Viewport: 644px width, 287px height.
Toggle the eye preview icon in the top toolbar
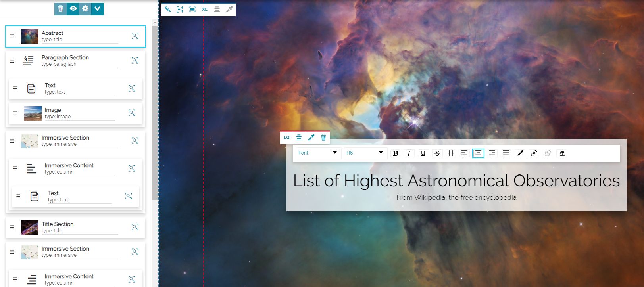73,9
